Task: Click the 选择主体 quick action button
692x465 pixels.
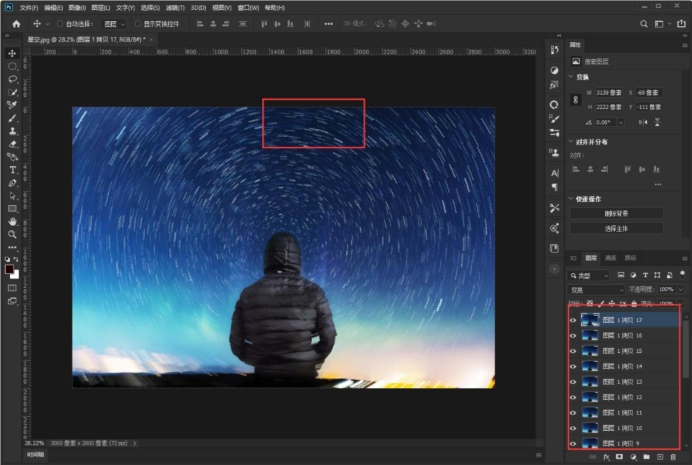Action: tap(617, 229)
